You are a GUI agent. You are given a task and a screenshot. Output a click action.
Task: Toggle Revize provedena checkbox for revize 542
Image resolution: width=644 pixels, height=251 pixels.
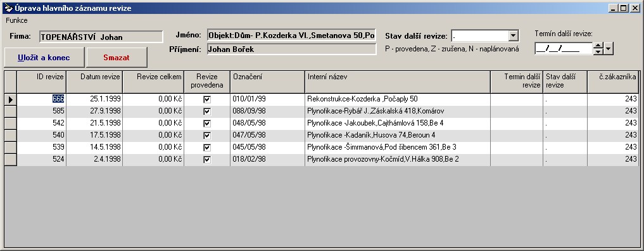(207, 123)
